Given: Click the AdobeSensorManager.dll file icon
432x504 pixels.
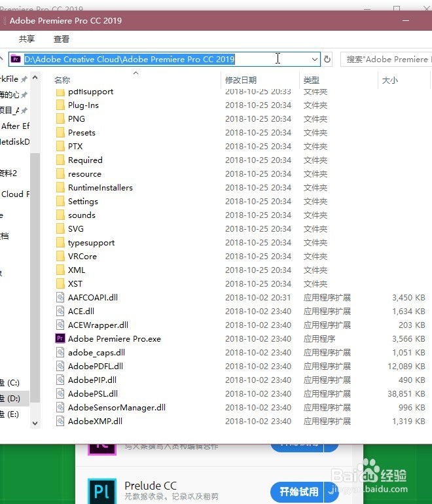Looking at the screenshot, I should [60, 408].
